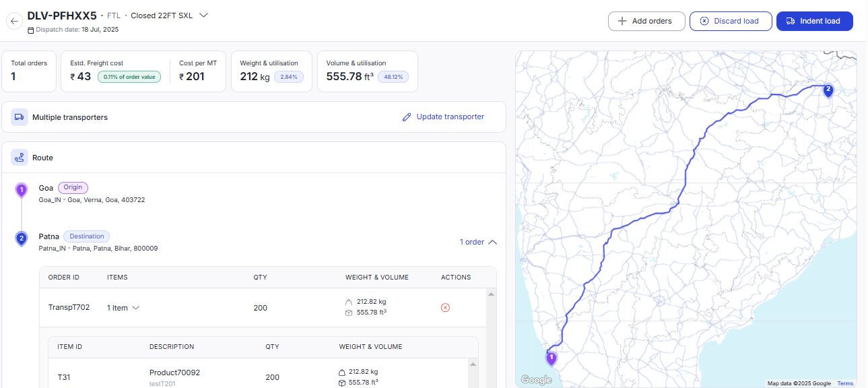Click the purple origin pin on the map

(x=552, y=358)
